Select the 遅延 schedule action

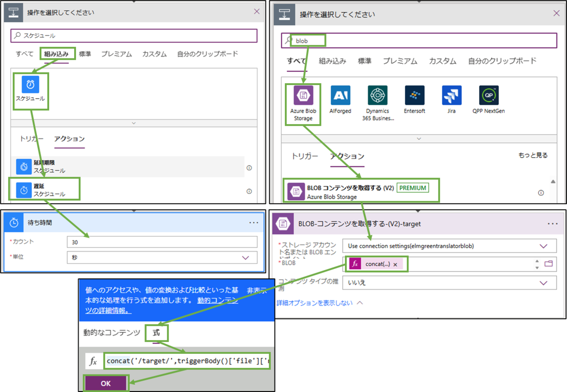point(129,190)
